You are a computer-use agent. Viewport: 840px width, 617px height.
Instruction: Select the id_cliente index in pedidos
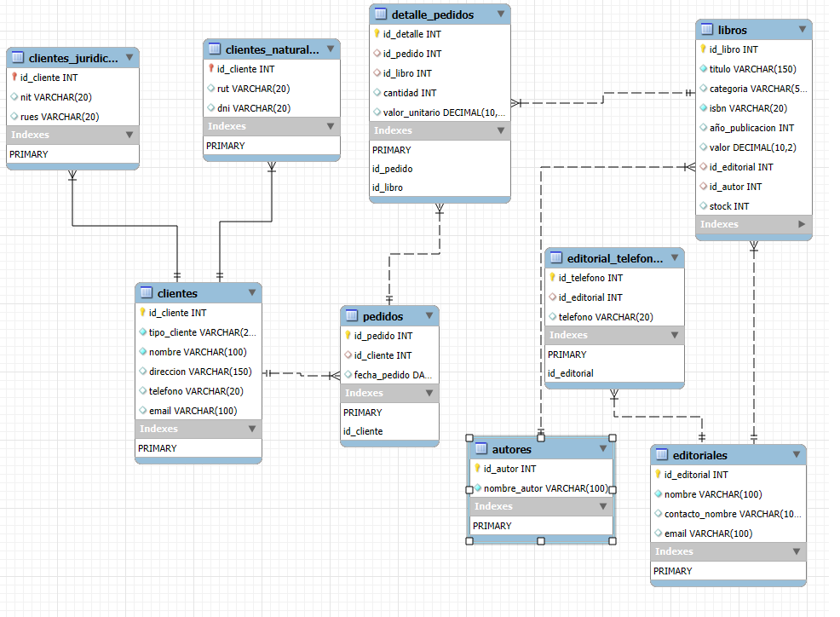[x=389, y=431]
